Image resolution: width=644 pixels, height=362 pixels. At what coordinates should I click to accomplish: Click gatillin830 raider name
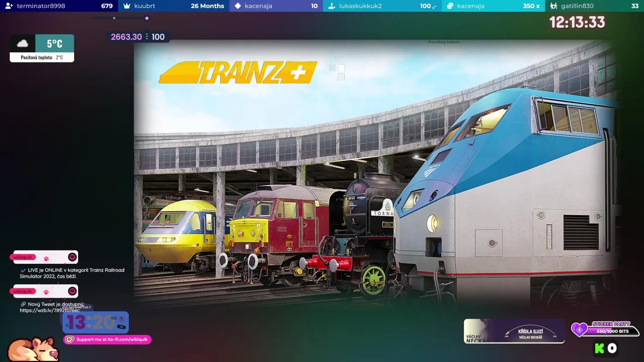tap(577, 6)
